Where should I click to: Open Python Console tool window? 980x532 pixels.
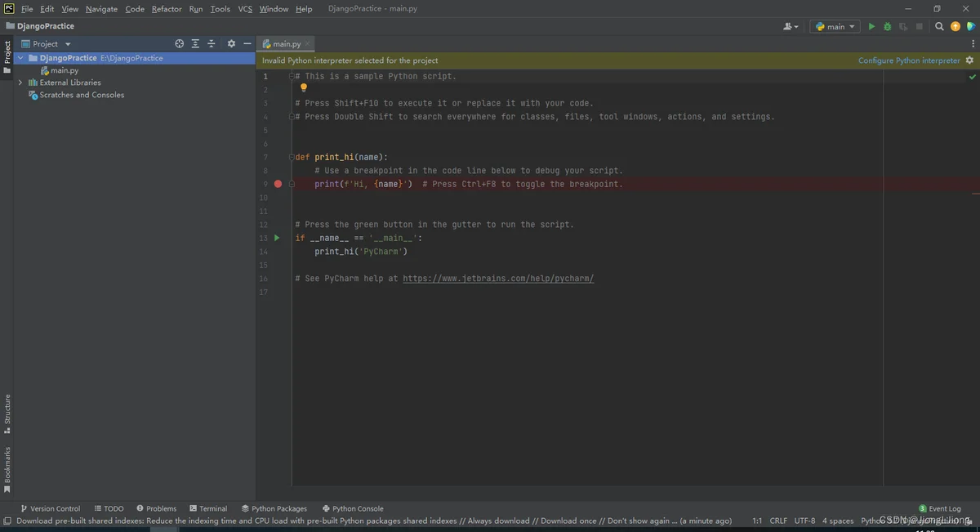[353, 508]
